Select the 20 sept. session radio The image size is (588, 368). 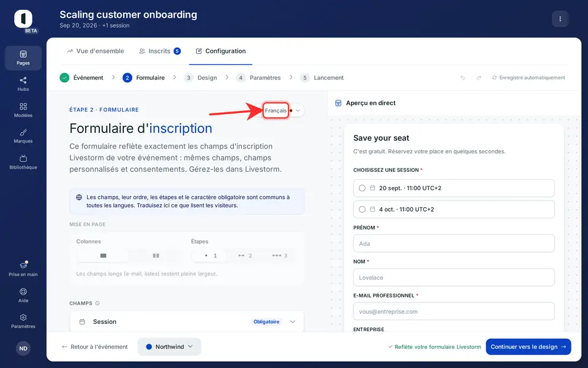[362, 188]
